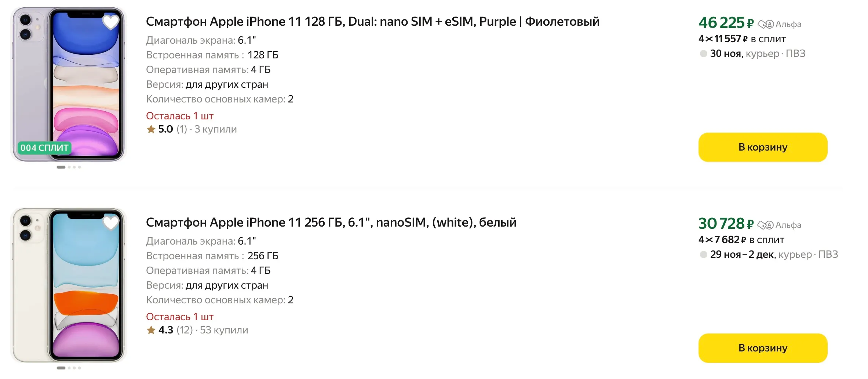The width and height of the screenshot is (868, 379).
Task: Open the white iPhone 11 256 ГБ title
Action: pyautogui.click(x=331, y=223)
